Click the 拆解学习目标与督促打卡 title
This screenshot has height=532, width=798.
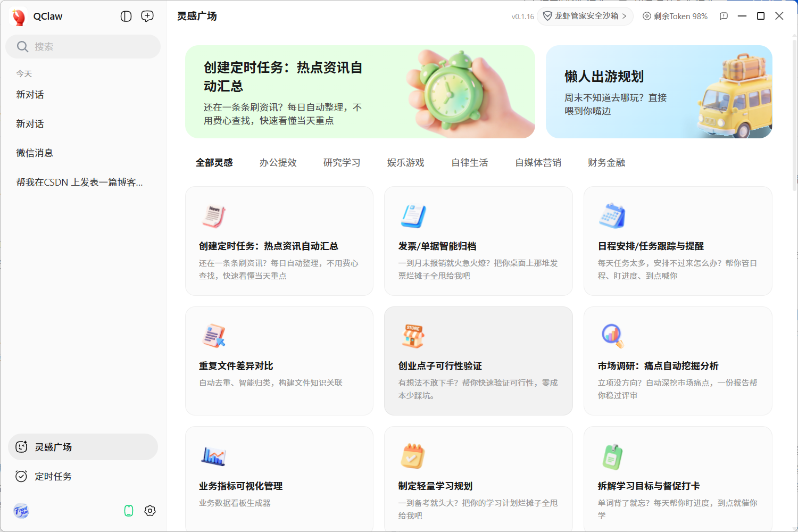pyautogui.click(x=649, y=486)
